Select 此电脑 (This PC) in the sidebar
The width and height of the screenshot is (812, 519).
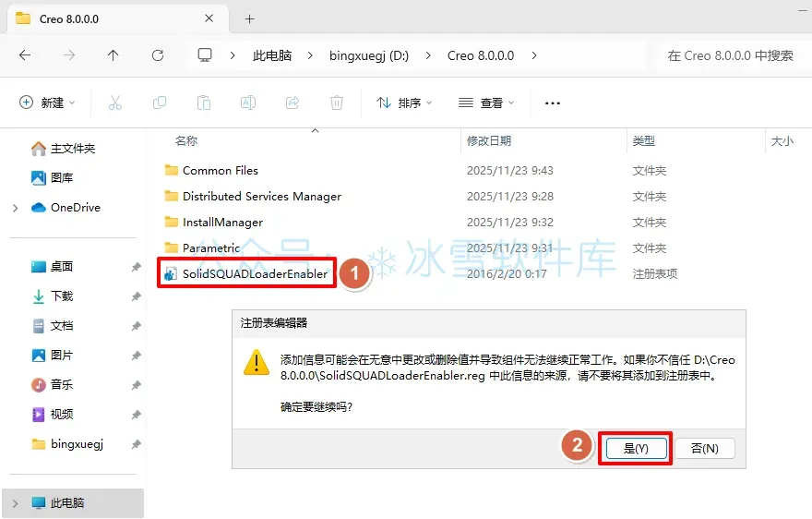click(73, 503)
